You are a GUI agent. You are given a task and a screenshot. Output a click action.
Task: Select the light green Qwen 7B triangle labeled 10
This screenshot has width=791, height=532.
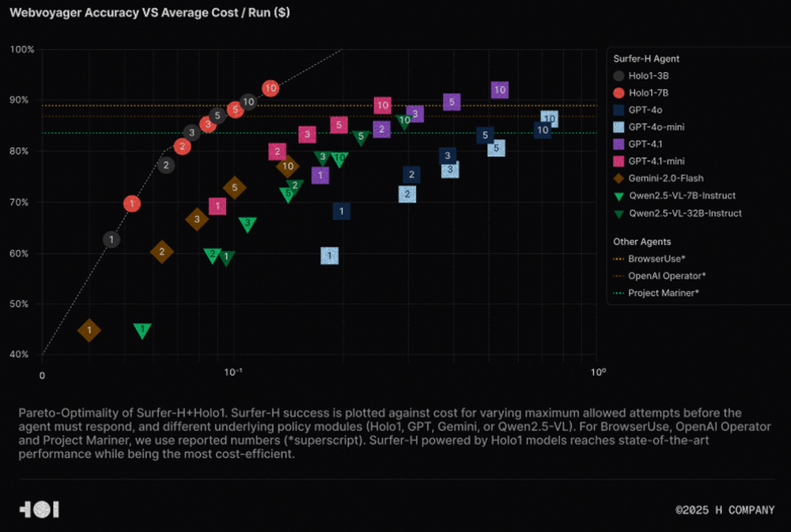[x=340, y=160]
